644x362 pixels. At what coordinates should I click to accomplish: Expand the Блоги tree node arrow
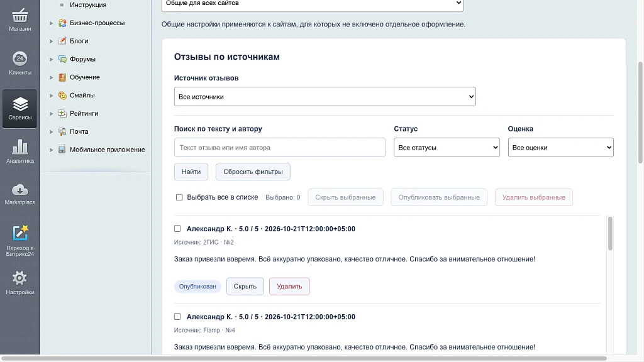(52, 41)
